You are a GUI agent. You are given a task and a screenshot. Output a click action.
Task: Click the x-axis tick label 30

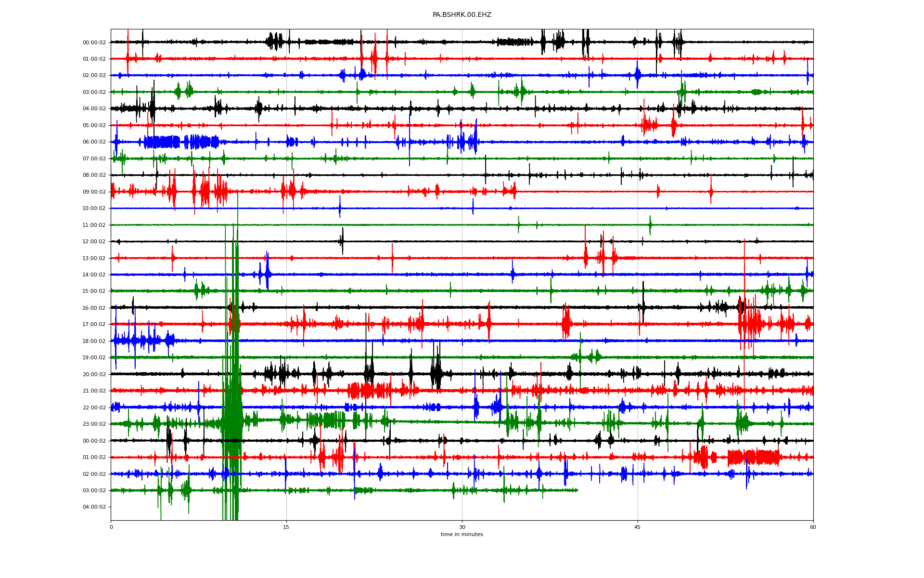[462, 527]
